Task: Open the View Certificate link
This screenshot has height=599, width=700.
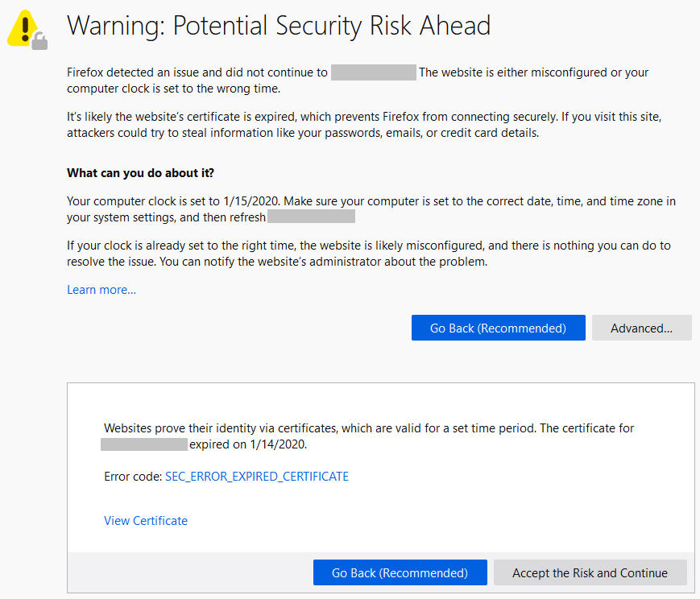Action: (x=146, y=521)
